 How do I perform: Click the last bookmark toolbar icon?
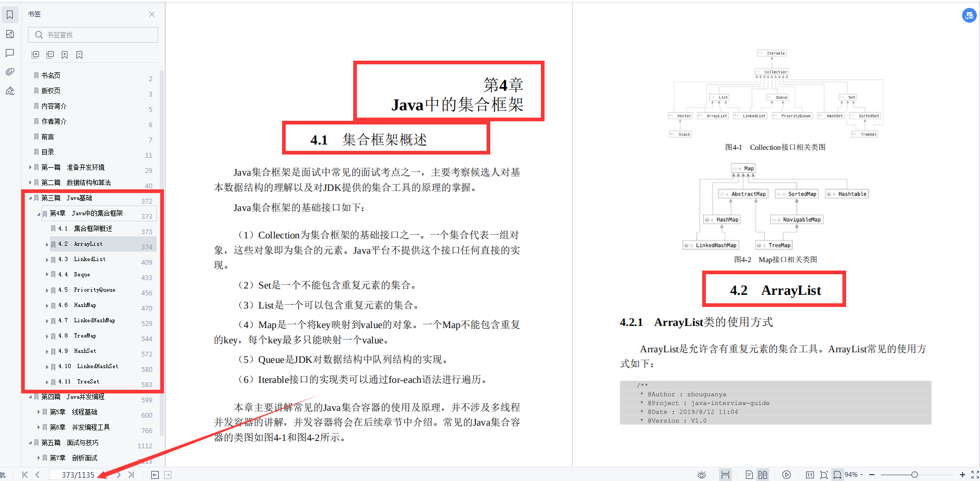[79, 55]
